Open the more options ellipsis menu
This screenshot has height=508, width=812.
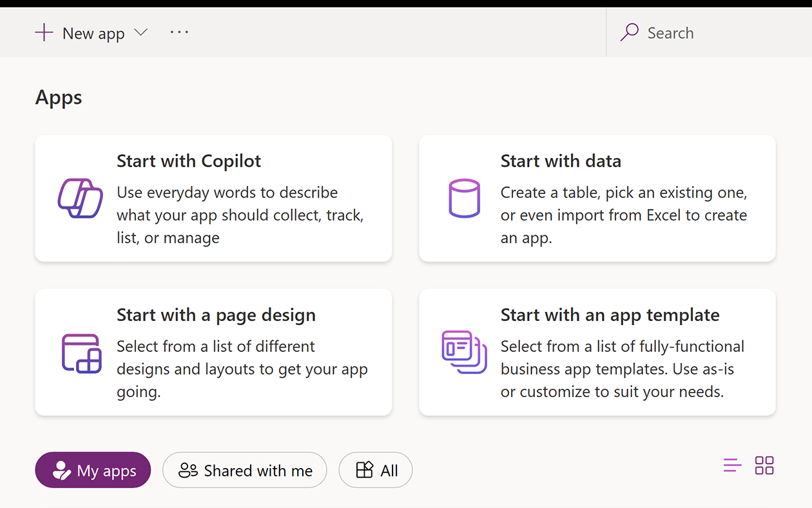pyautogui.click(x=179, y=32)
